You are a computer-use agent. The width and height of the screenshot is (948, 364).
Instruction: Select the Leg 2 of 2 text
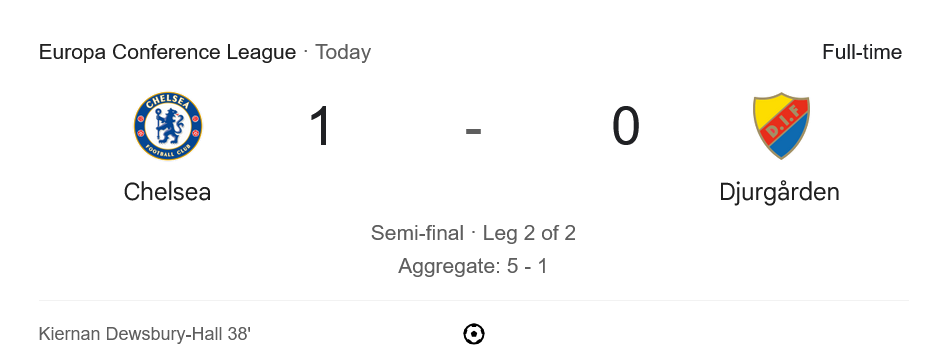coord(529,233)
